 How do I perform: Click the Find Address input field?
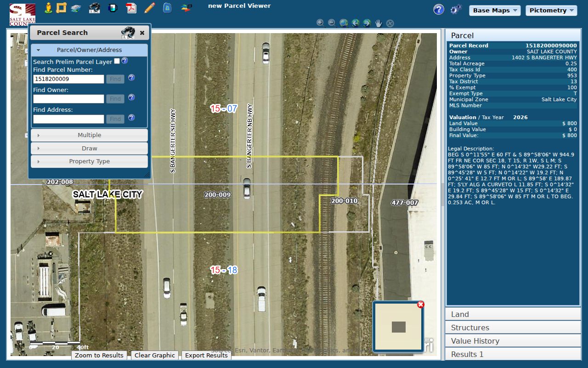(68, 119)
